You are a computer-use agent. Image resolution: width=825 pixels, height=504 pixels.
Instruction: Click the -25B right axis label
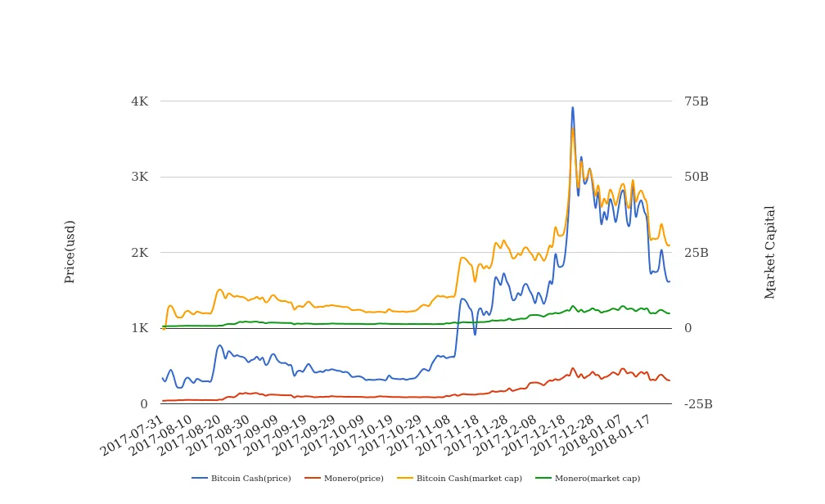pyautogui.click(x=697, y=404)
